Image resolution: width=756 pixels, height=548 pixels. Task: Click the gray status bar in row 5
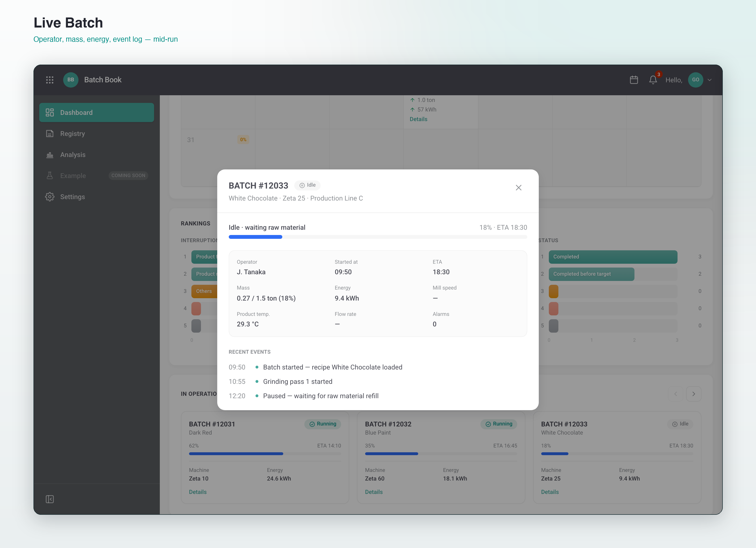coord(553,326)
